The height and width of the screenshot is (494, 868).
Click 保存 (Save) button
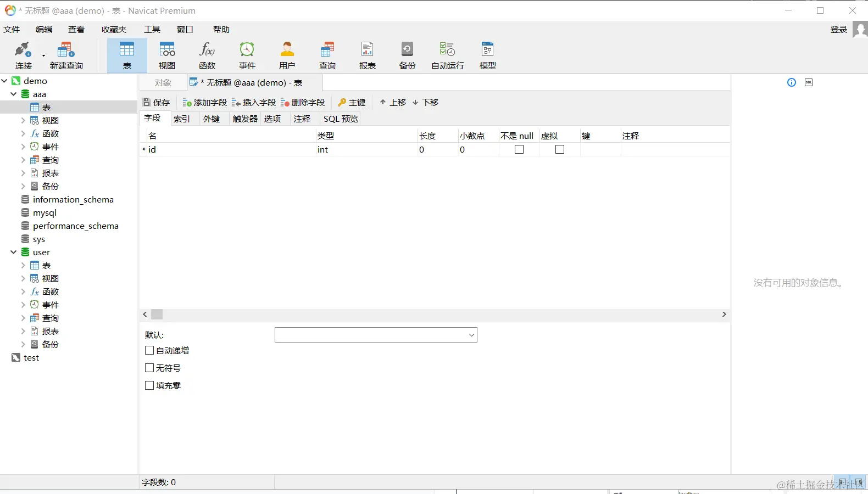(157, 102)
